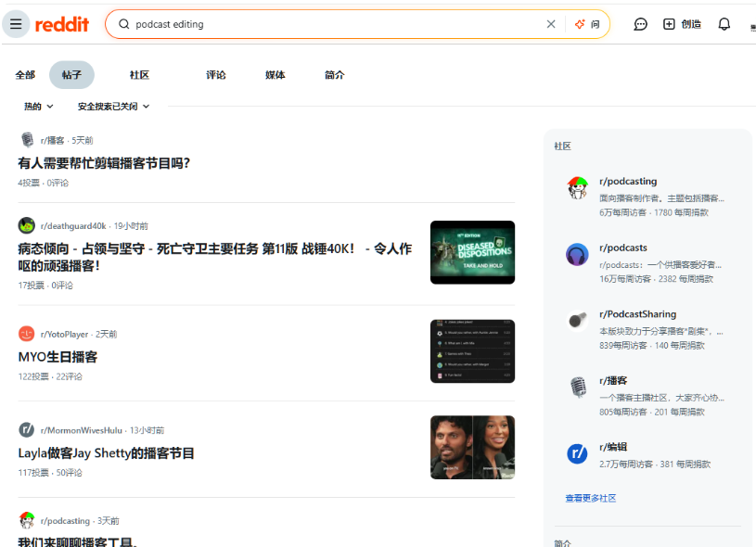Expand the 安全搜索已关闭 dropdown
This screenshot has height=547, width=756.
(113, 106)
